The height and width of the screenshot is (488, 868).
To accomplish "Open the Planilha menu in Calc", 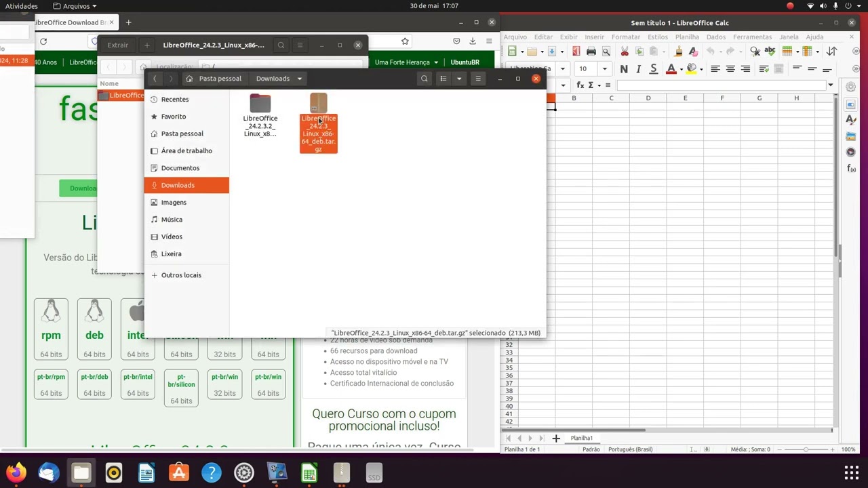I will point(687,37).
